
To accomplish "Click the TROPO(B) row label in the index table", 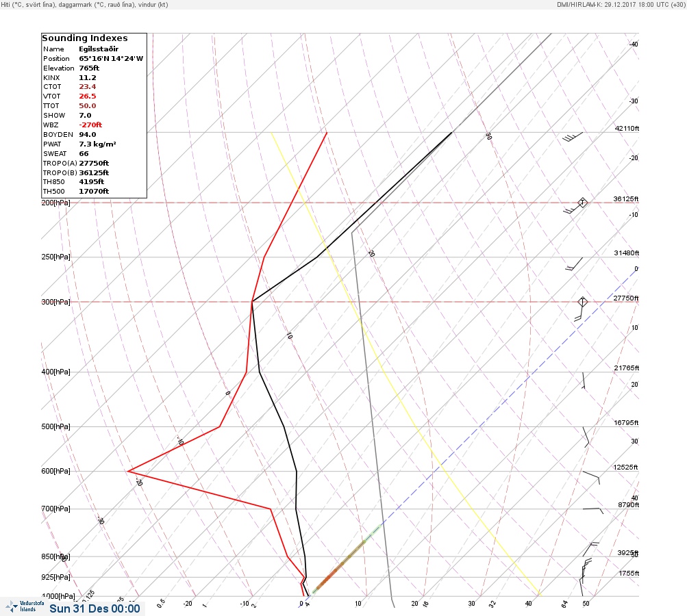I will [x=60, y=173].
